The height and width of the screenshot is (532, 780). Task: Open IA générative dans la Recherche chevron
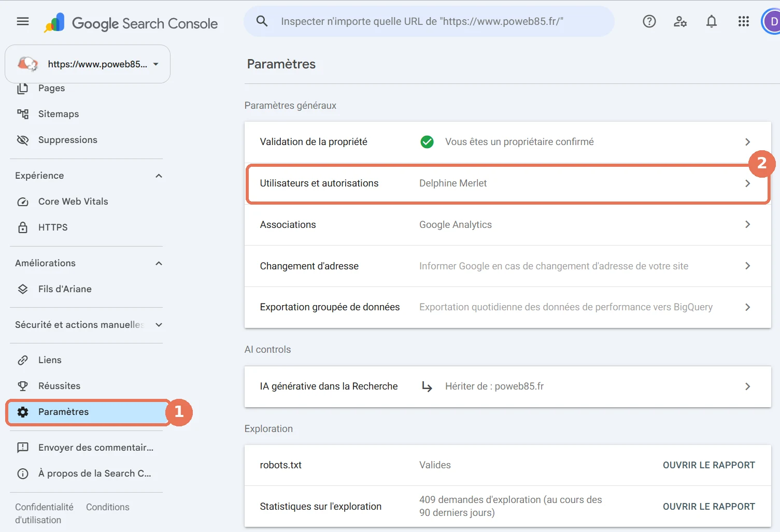point(747,386)
